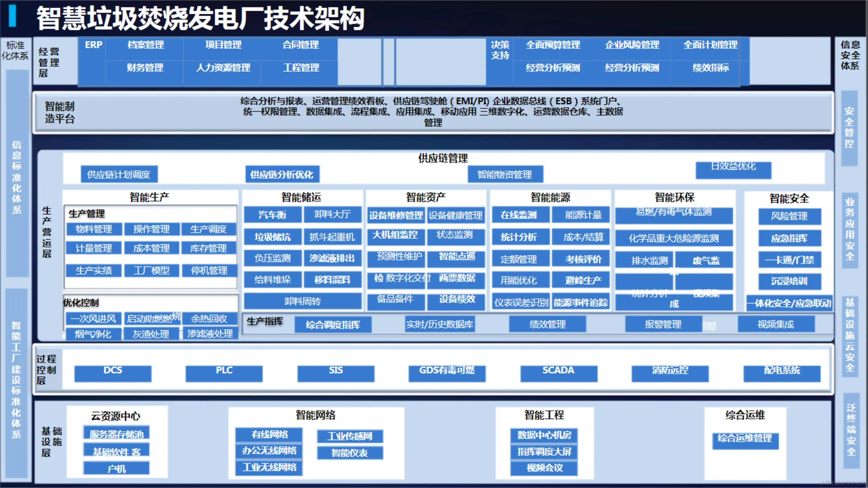Click the 生产调度 box
Viewport: 868px width, 488px height.
click(209, 229)
